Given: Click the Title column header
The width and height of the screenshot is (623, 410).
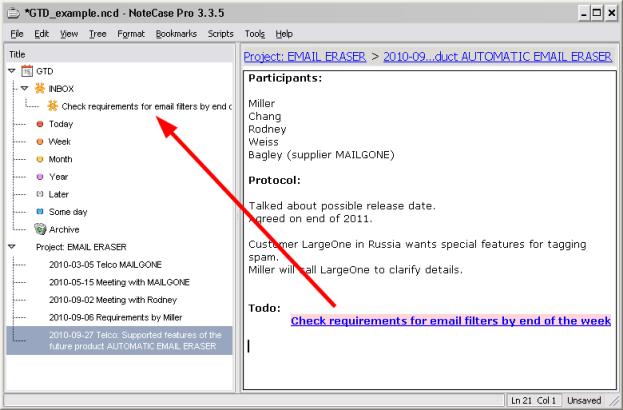Looking at the screenshot, I should click(119, 54).
